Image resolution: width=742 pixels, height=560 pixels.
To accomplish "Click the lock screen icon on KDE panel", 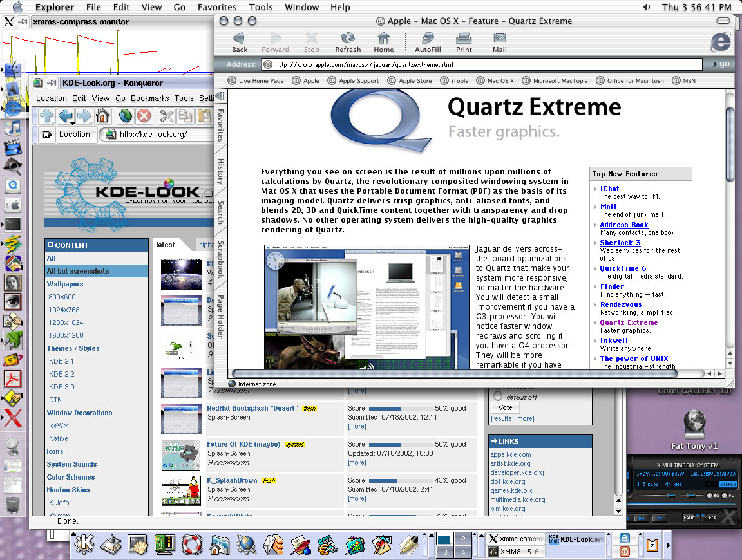I will coord(625,538).
